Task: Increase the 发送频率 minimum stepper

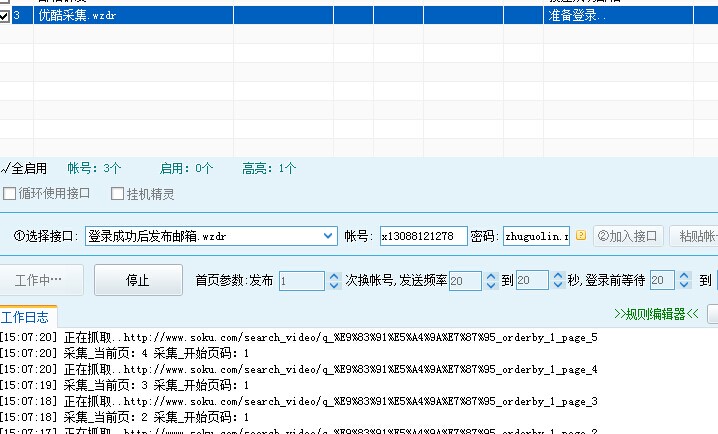Action: tap(491, 276)
